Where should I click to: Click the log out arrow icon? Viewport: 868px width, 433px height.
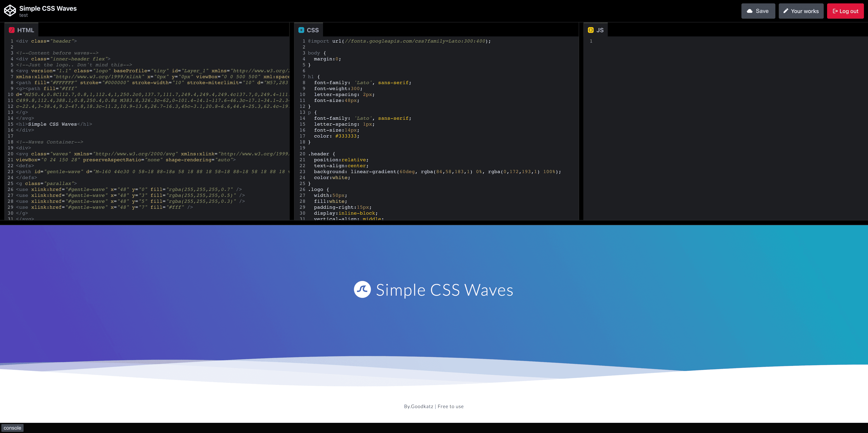(836, 11)
